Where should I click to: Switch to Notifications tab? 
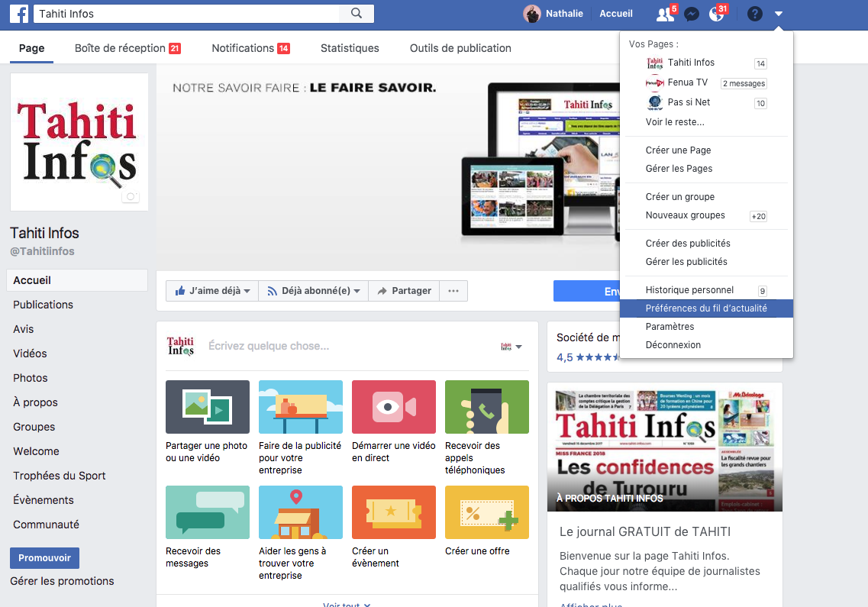(250, 48)
